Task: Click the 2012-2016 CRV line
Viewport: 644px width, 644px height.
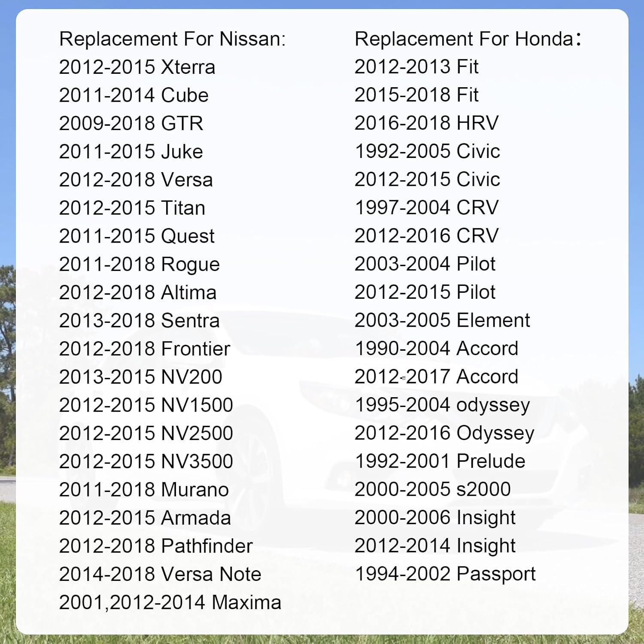Action: [x=426, y=236]
